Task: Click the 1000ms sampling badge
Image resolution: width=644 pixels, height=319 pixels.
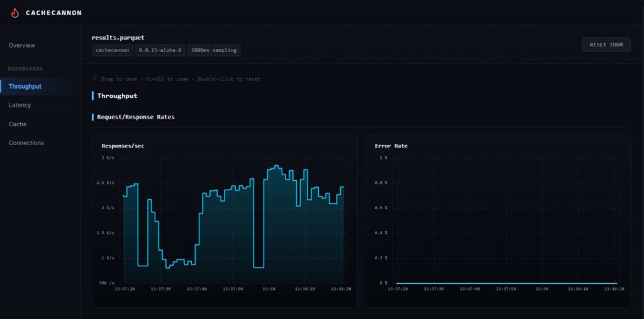Action: (x=214, y=50)
